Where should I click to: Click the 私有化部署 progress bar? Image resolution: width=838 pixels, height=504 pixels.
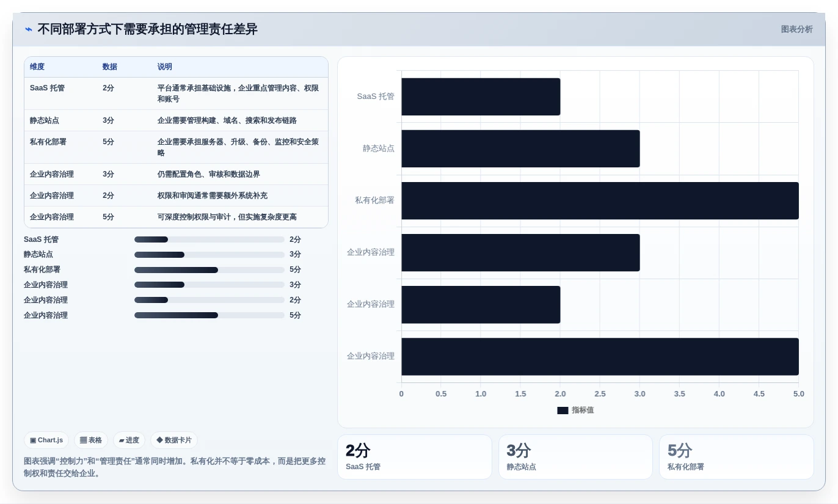click(x=209, y=270)
